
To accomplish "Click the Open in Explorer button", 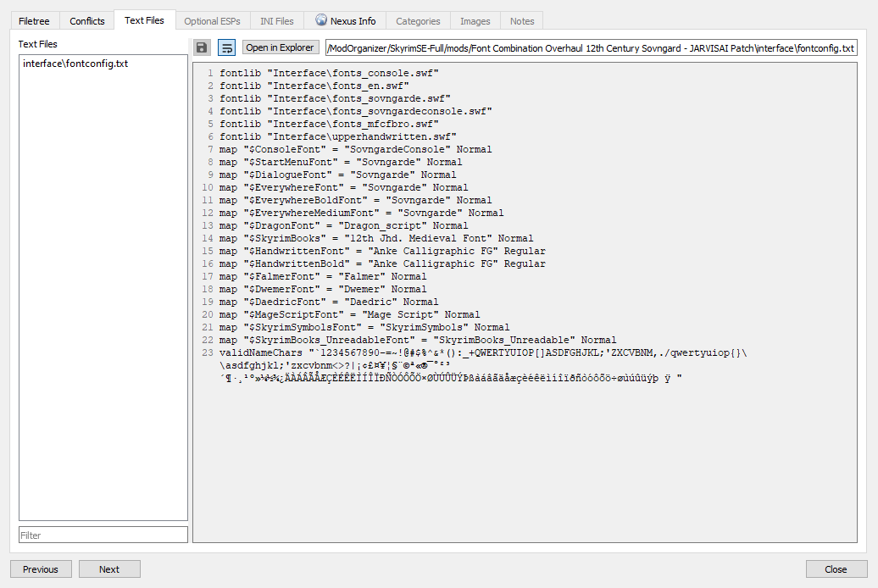I will click(x=281, y=47).
